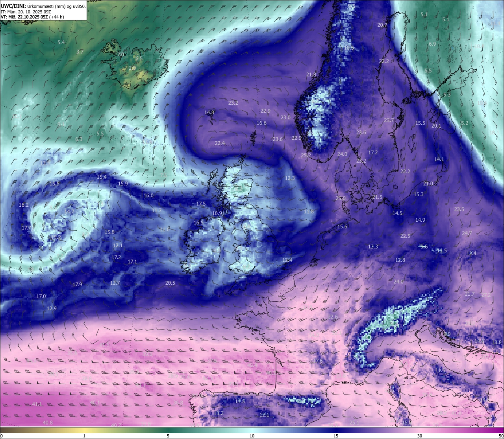Click the 15.8 value west of Ireland
This screenshot has height=439, width=504.
pos(109,232)
